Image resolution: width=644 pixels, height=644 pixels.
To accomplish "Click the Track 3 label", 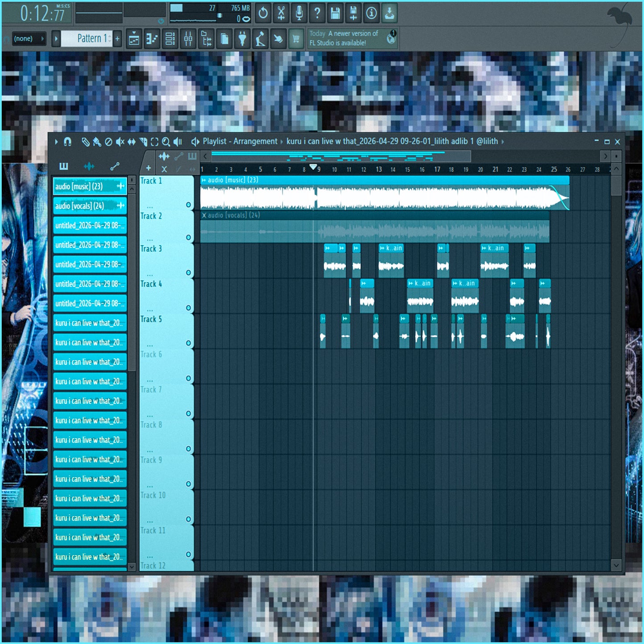I will pyautogui.click(x=151, y=249).
